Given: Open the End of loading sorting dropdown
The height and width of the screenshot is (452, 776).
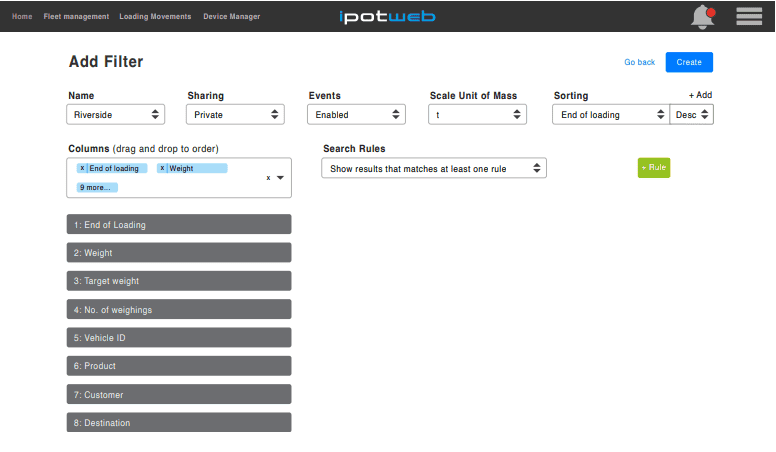Looking at the screenshot, I should pyautogui.click(x=610, y=115).
